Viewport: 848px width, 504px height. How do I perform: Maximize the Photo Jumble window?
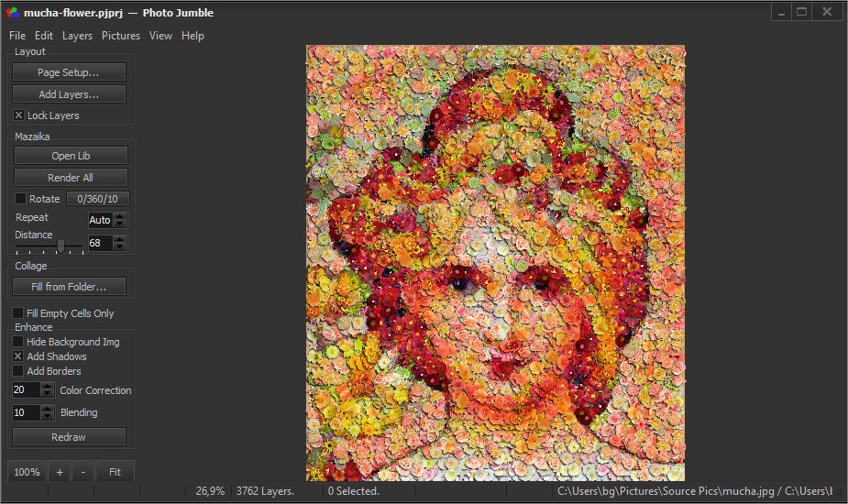802,12
